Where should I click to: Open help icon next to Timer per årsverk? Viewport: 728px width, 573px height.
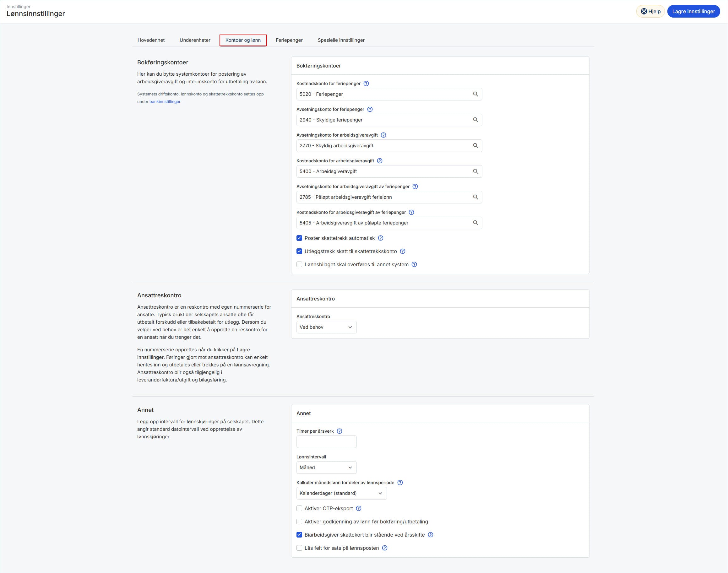[340, 431]
